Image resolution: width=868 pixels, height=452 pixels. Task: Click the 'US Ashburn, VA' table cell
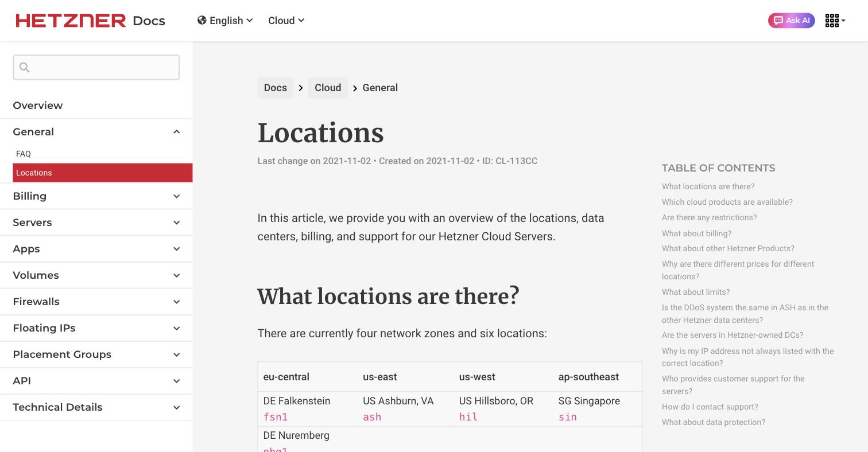(398, 401)
